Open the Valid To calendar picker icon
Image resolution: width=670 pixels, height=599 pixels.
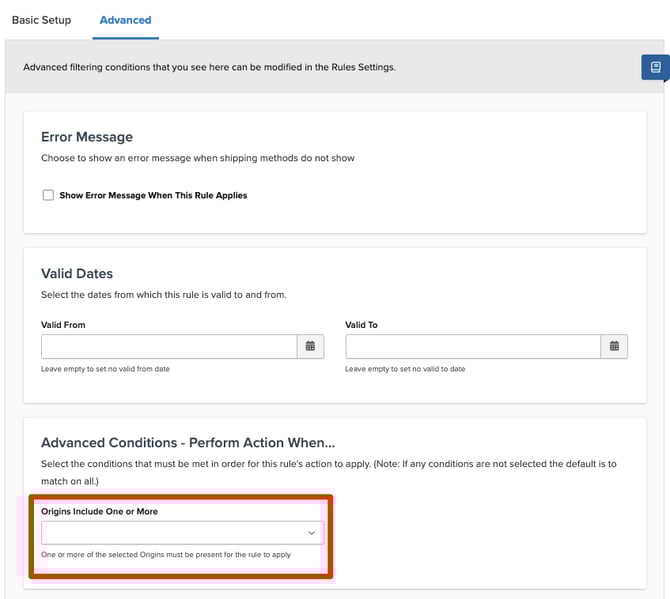point(614,346)
